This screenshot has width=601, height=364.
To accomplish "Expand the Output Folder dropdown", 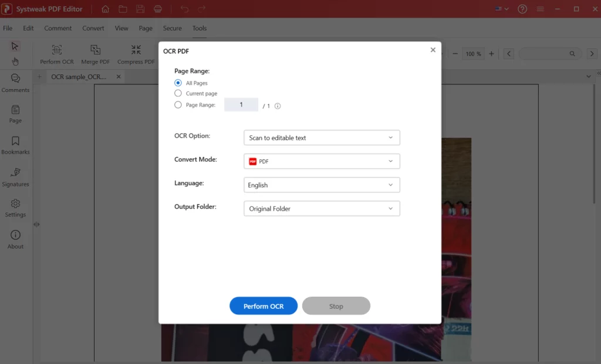I will 322,209.
